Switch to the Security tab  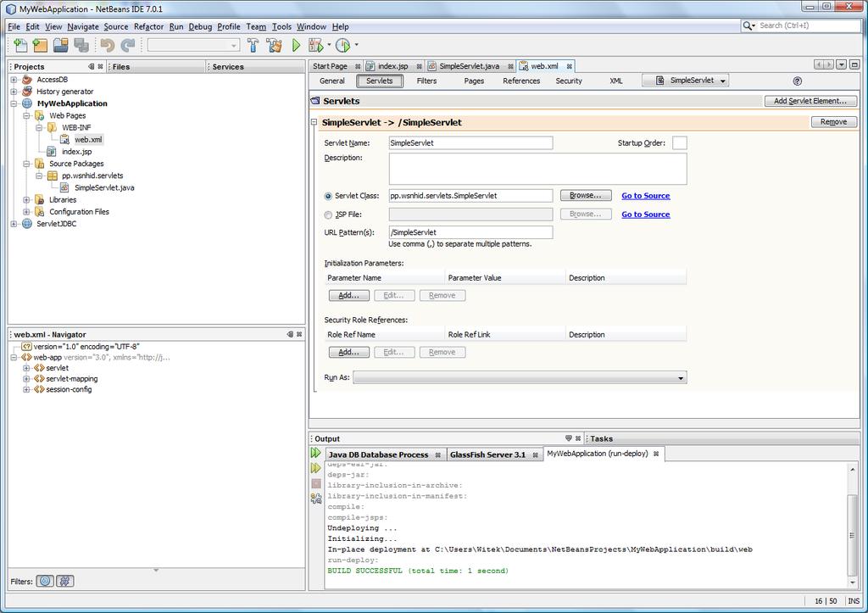tap(569, 81)
